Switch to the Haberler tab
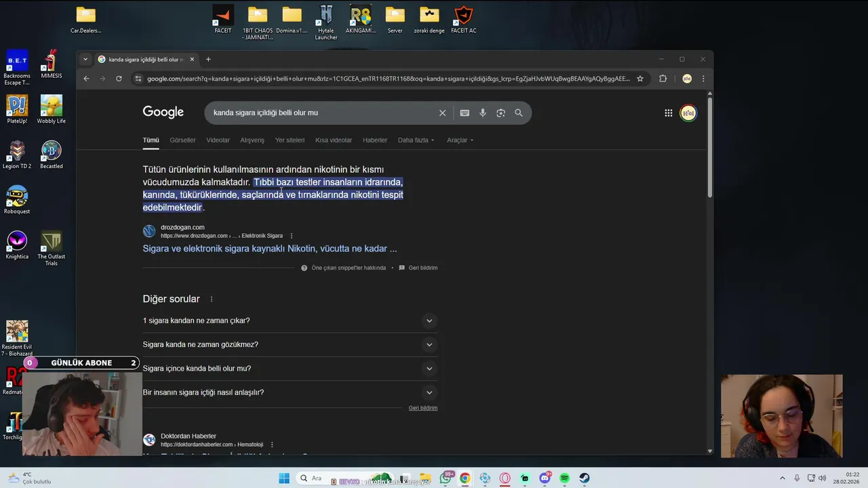 [x=375, y=140]
